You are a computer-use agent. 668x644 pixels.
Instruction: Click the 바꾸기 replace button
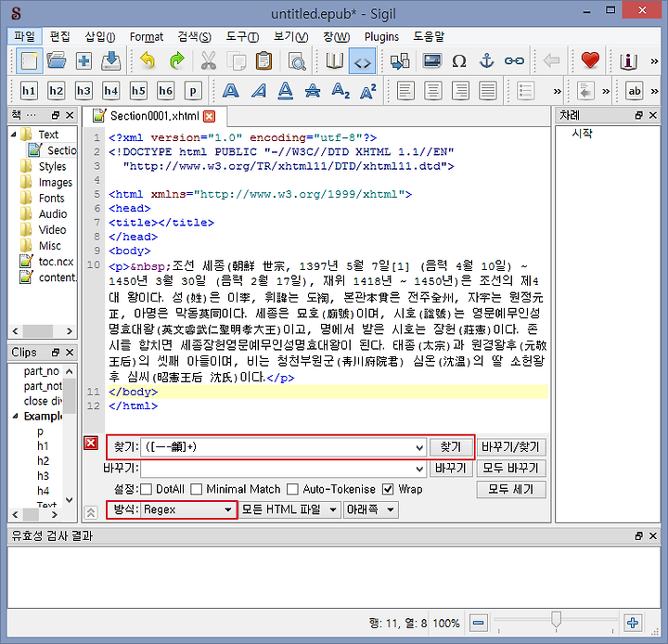pos(451,469)
